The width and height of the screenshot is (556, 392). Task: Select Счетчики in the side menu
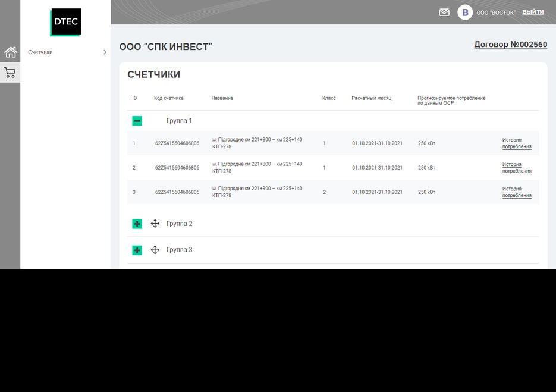(x=40, y=52)
